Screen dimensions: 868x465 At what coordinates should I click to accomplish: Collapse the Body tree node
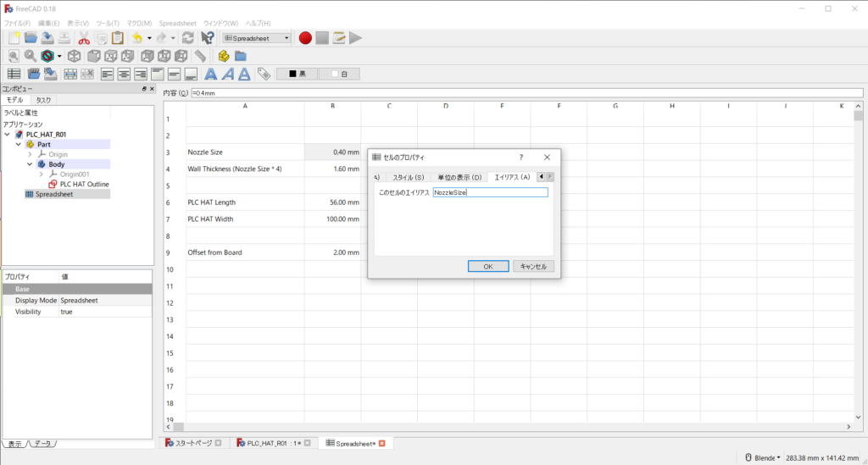(x=30, y=164)
